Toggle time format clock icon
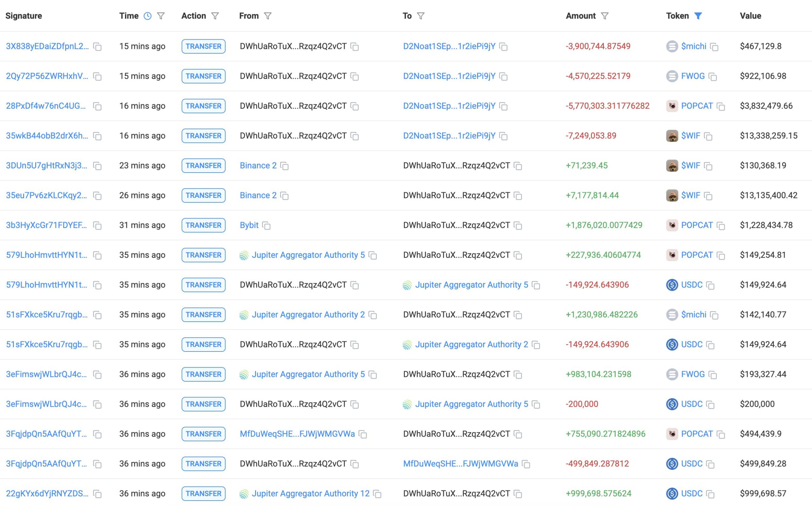 coord(147,16)
